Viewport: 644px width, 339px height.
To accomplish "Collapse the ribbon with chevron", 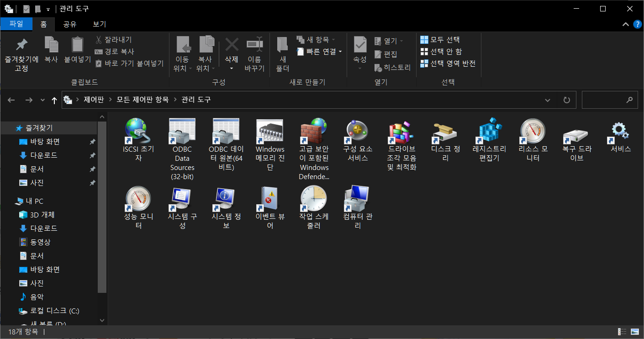I will click(x=625, y=24).
